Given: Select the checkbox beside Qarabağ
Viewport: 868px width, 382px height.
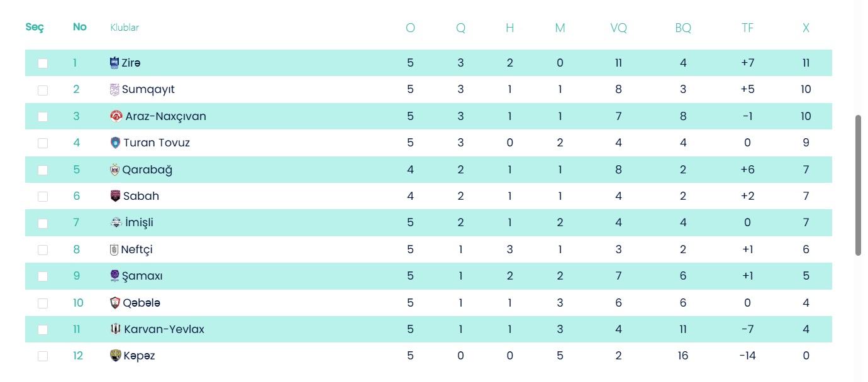Looking at the screenshot, I should tap(43, 170).
